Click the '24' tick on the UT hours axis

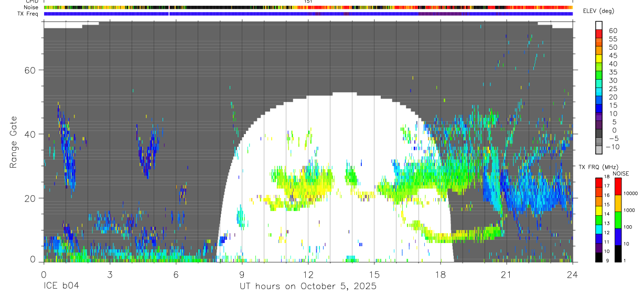tap(572, 274)
